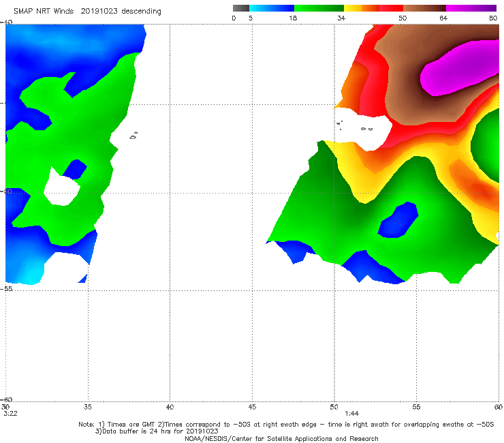Click the color scale label '34'

(x=341, y=18)
